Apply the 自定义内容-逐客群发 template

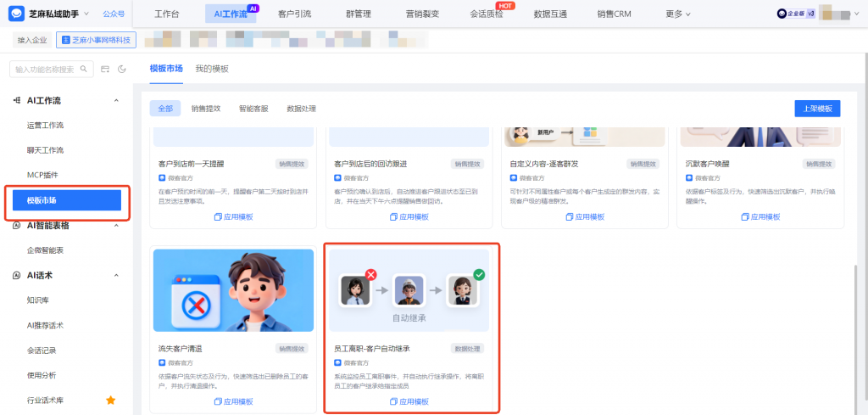click(585, 217)
